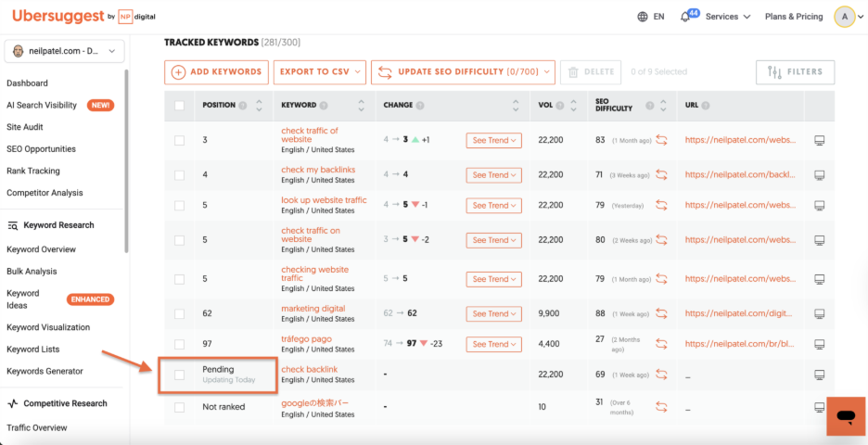Go to Dashboard in sidebar
The width and height of the screenshot is (868, 445).
[x=27, y=83]
